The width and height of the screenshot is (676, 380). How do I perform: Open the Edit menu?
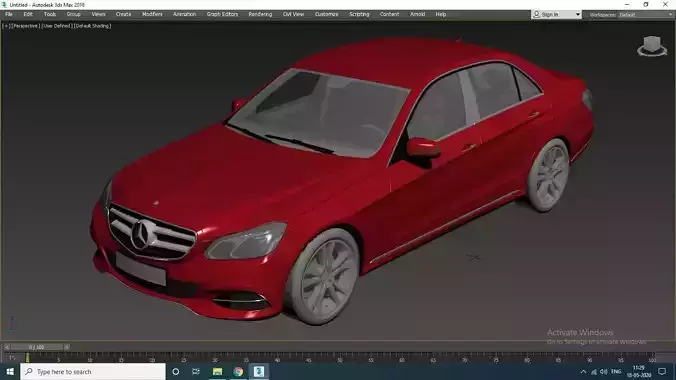click(x=28, y=14)
